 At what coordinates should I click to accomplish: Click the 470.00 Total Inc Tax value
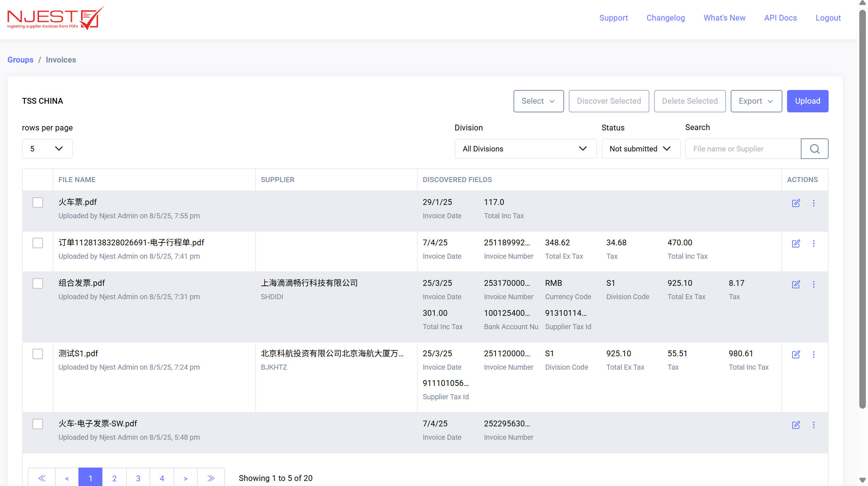coord(679,242)
